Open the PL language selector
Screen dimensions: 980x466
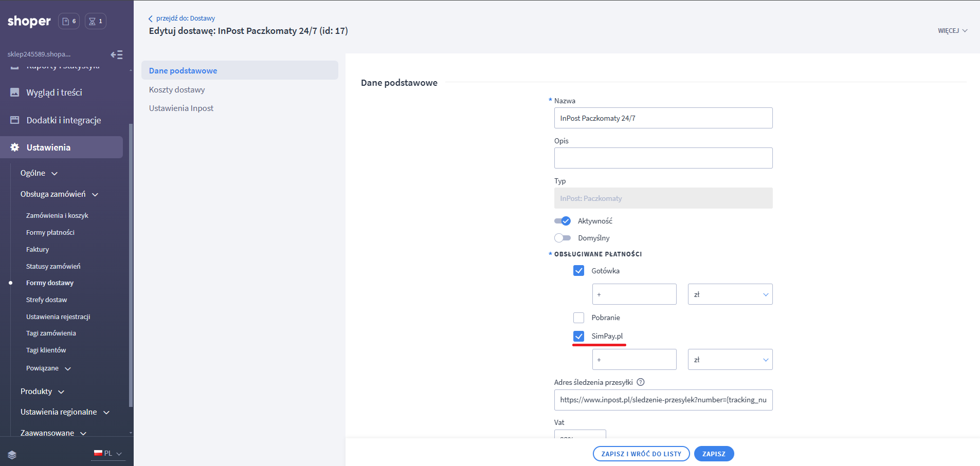(x=108, y=454)
